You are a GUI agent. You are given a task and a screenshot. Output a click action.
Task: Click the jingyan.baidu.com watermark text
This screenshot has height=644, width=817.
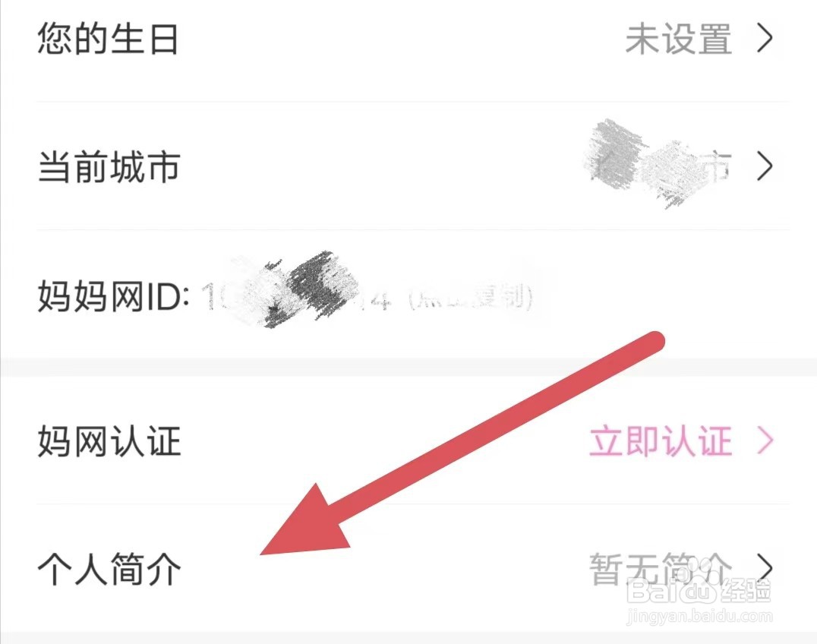(x=700, y=615)
